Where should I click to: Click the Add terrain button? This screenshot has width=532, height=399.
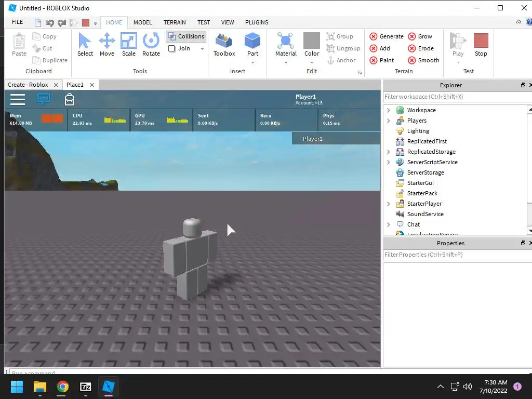[x=380, y=48]
